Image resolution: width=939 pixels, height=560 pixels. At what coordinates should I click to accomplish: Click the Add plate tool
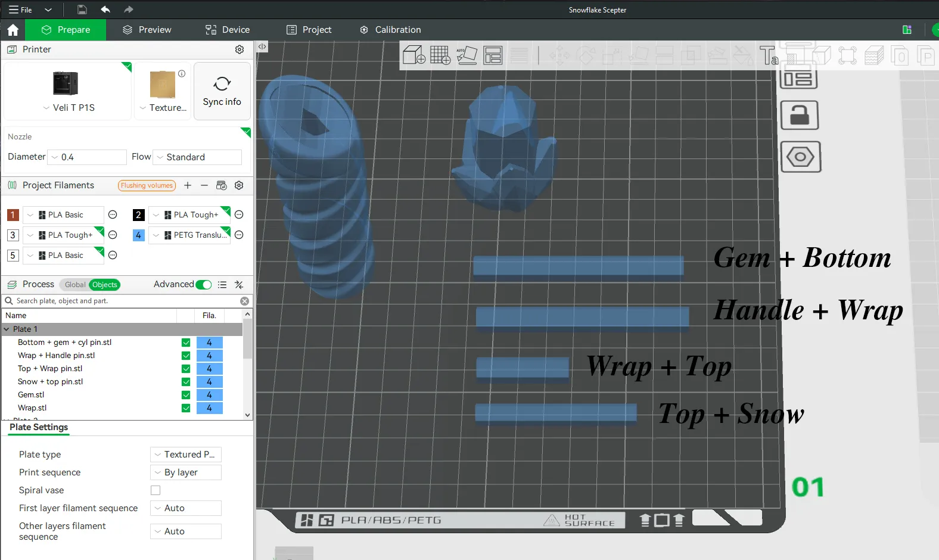pyautogui.click(x=440, y=55)
